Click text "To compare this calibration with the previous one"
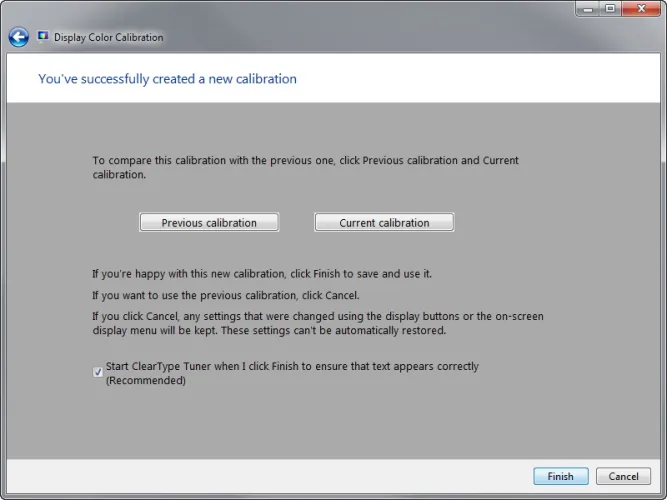Screen dimensions: 667x500 click(x=213, y=160)
